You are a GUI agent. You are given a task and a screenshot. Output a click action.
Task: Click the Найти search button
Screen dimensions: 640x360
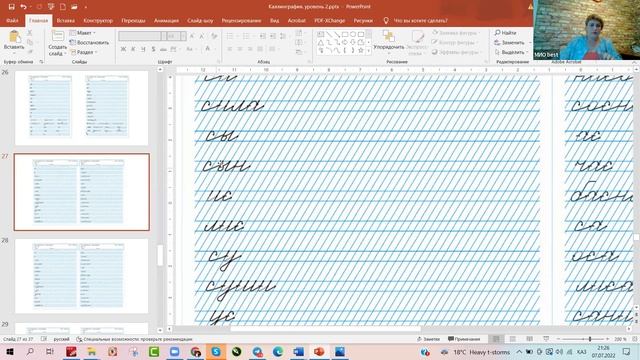coord(506,33)
